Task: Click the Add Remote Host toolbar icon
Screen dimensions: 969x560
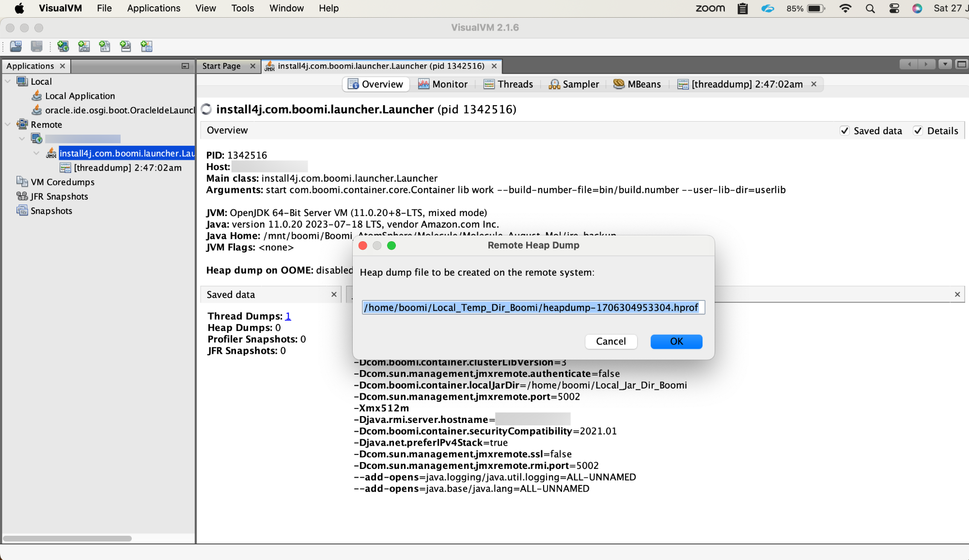Action: pyautogui.click(x=63, y=46)
